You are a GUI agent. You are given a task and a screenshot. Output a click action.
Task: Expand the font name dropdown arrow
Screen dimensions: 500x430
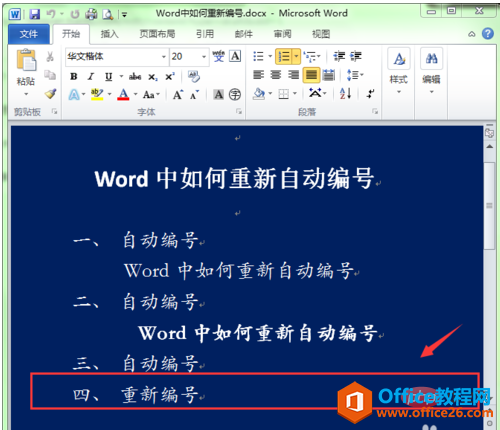pyautogui.click(x=164, y=57)
